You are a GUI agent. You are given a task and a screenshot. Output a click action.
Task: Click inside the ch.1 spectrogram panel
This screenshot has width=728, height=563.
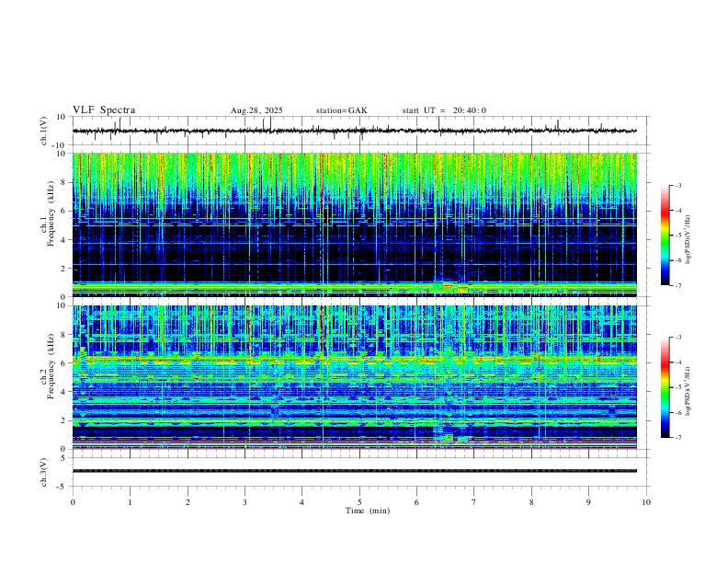[x=355, y=224]
